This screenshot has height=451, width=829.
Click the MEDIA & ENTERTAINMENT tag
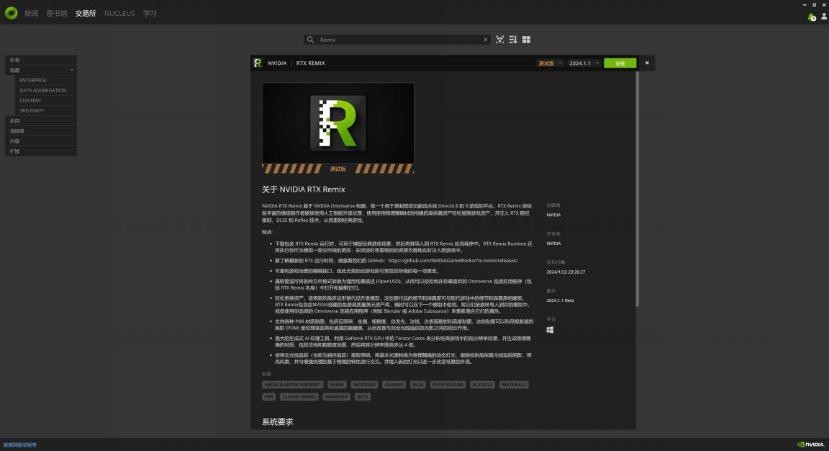pyautogui.click(x=292, y=385)
